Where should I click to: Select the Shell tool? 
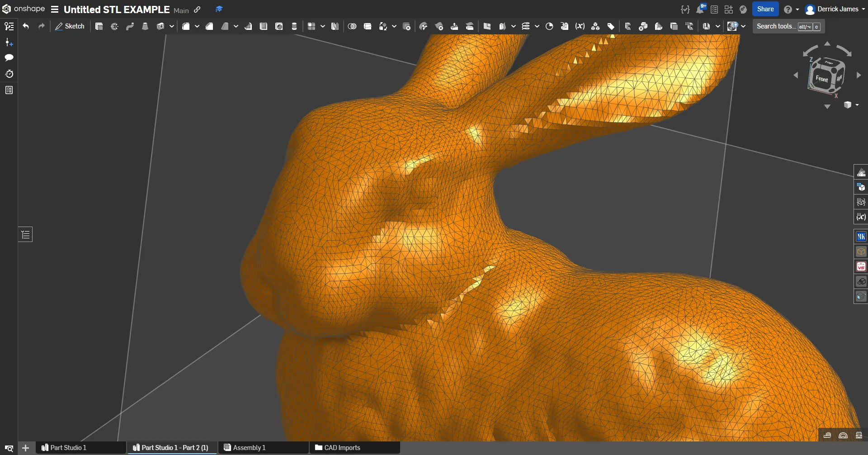[264, 26]
